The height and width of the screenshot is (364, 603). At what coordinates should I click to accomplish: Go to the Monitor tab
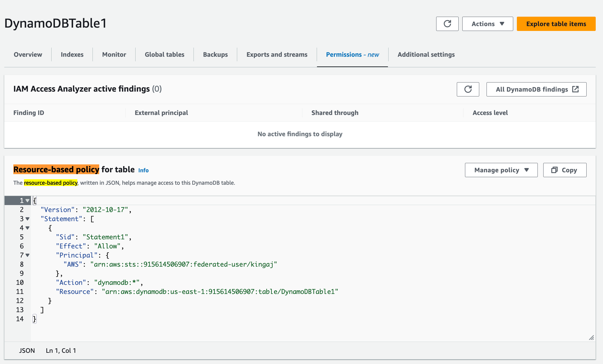[x=114, y=55]
